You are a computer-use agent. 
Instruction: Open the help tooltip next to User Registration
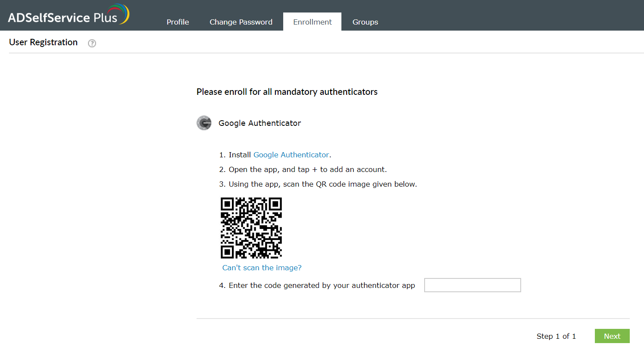pyautogui.click(x=92, y=43)
